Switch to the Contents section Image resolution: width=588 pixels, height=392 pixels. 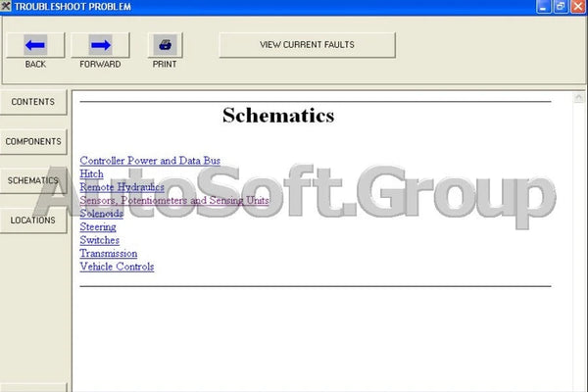pyautogui.click(x=33, y=102)
